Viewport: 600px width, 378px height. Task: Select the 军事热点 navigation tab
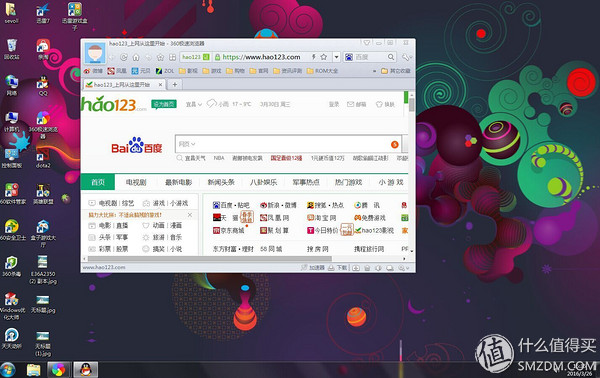coord(306,182)
